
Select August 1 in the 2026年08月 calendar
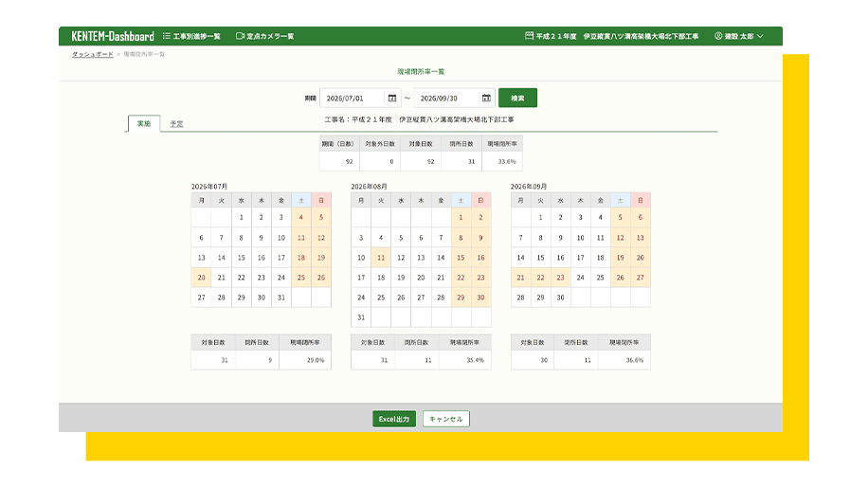click(x=461, y=217)
